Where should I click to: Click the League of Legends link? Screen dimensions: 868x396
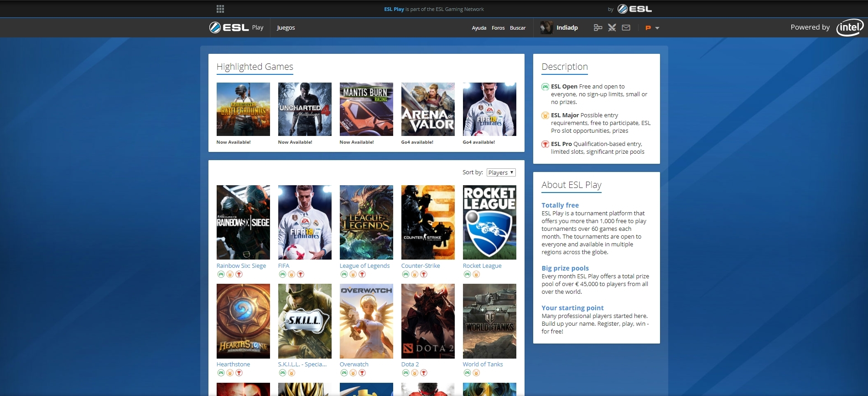click(365, 266)
